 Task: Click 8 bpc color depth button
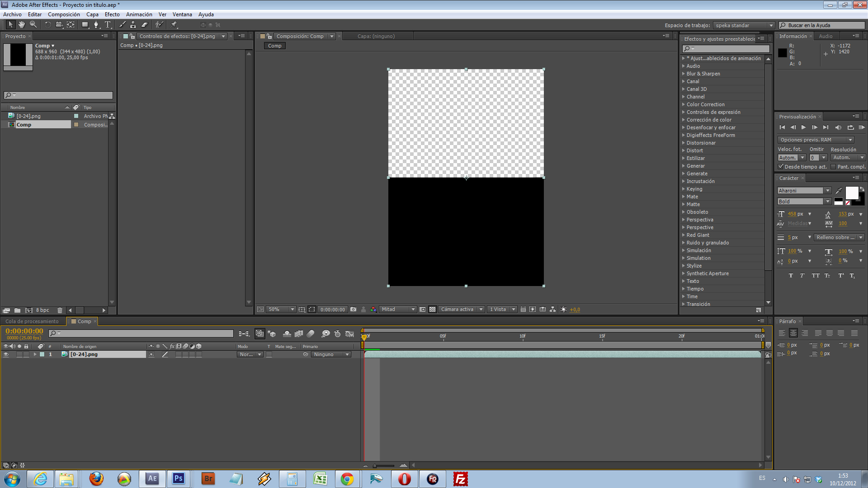click(x=42, y=310)
